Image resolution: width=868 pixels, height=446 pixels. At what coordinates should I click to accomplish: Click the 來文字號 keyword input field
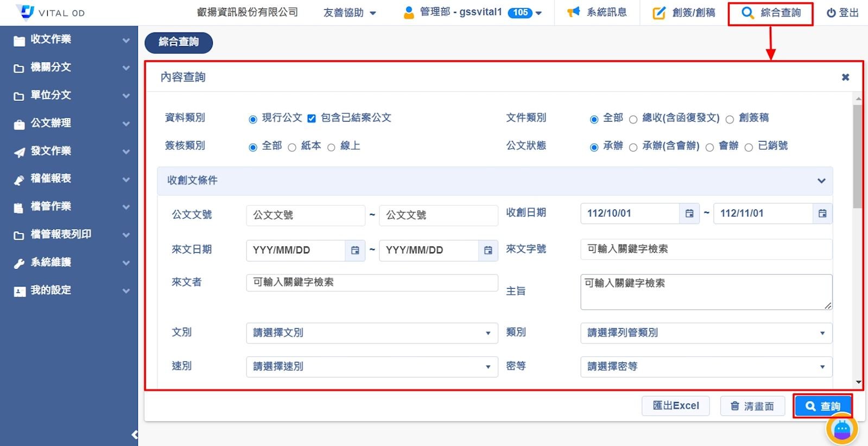(706, 249)
